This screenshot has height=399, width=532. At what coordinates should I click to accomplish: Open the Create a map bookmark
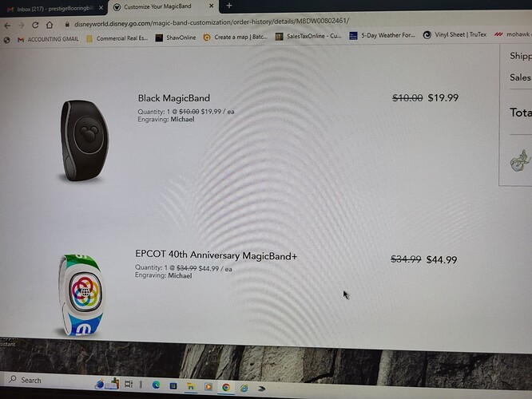(236, 37)
